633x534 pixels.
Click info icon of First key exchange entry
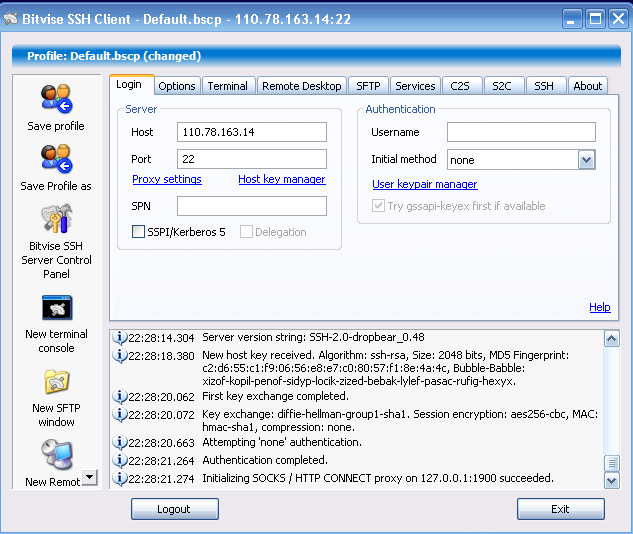(x=119, y=396)
